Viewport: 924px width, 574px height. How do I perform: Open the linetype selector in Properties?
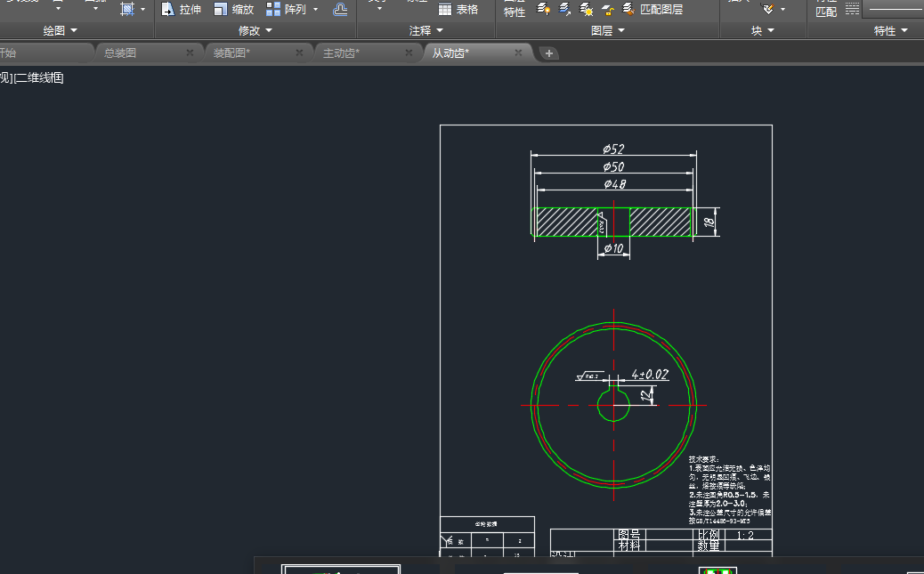tap(895, 9)
